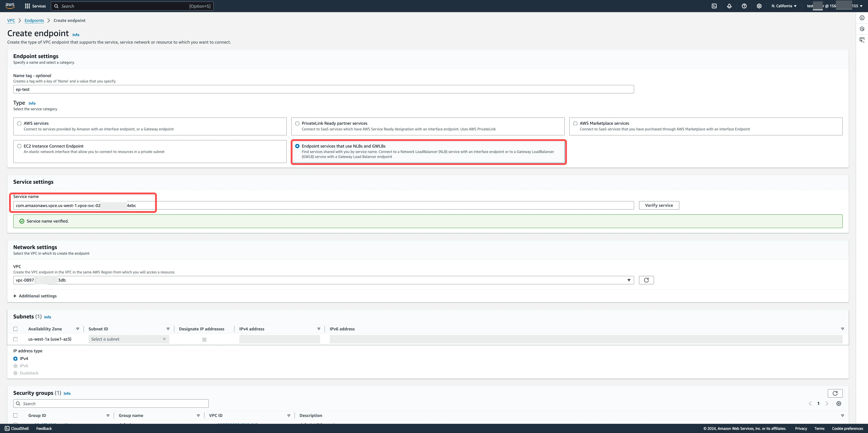Screen dimensions: 868x433
Task: Select the AWS services radio option
Action: click(19, 124)
